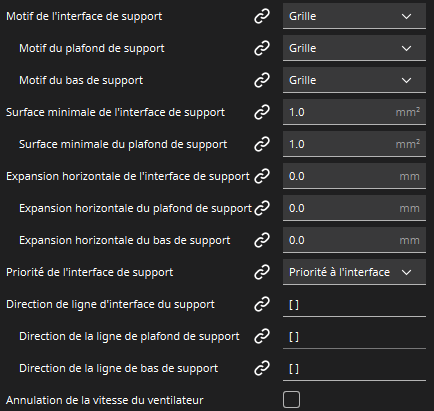Open Motif de l'interface de support dropdown
The width and height of the screenshot is (434, 411).
click(354, 16)
